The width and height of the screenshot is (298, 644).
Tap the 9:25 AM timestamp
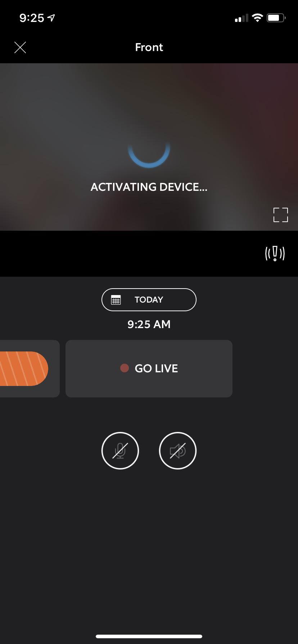coord(149,324)
